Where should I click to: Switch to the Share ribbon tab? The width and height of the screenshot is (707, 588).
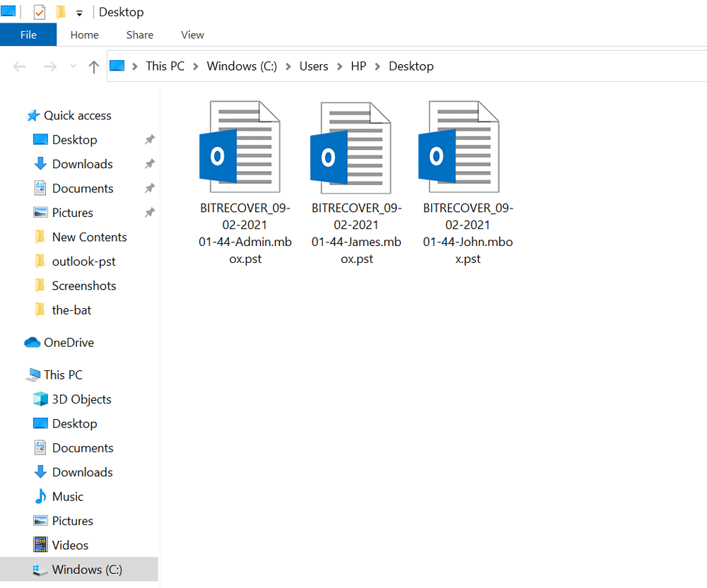click(139, 35)
